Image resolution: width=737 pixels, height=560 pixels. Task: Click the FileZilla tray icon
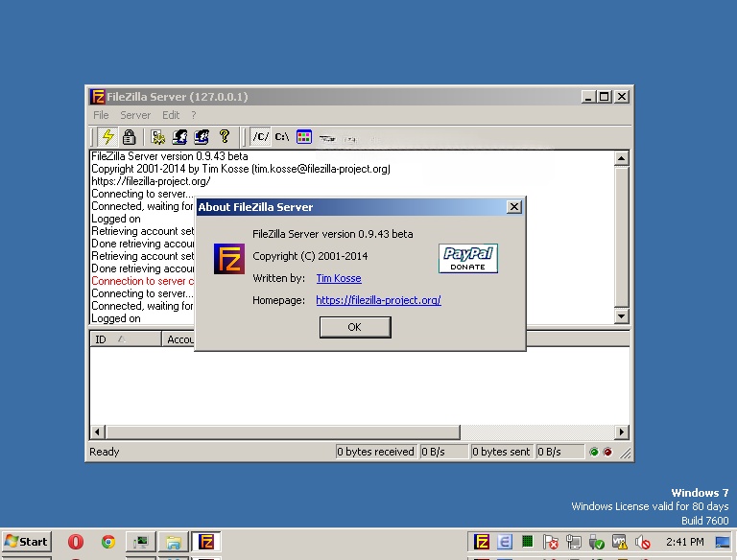(x=482, y=542)
